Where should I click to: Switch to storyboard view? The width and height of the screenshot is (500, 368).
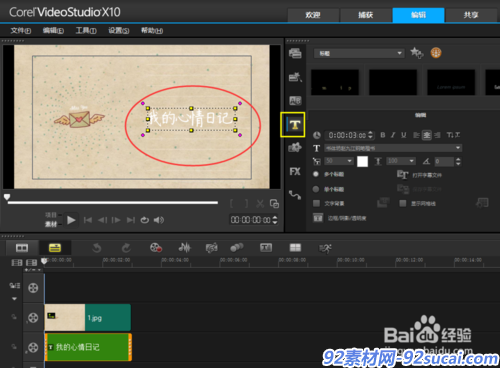pos(22,248)
